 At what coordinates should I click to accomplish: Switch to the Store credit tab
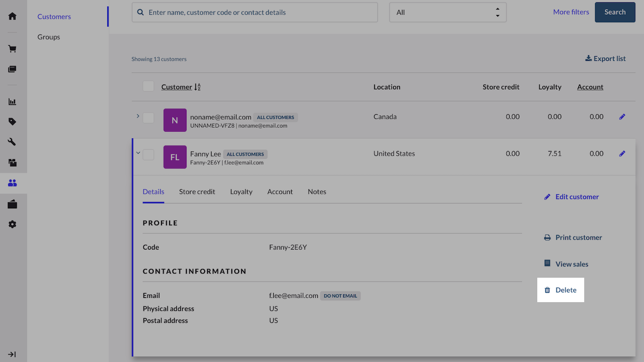pyautogui.click(x=197, y=192)
